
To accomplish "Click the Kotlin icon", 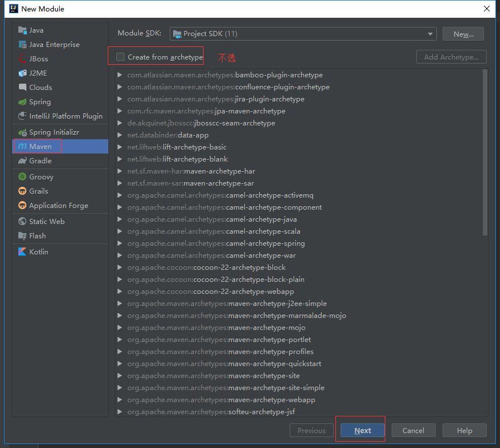I will pos(22,251).
